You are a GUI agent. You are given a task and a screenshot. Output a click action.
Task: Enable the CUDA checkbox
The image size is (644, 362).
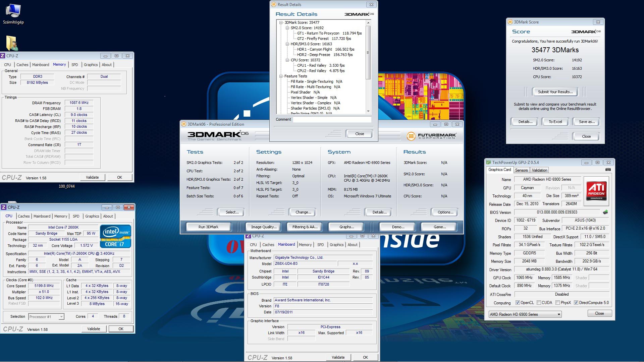click(539, 303)
